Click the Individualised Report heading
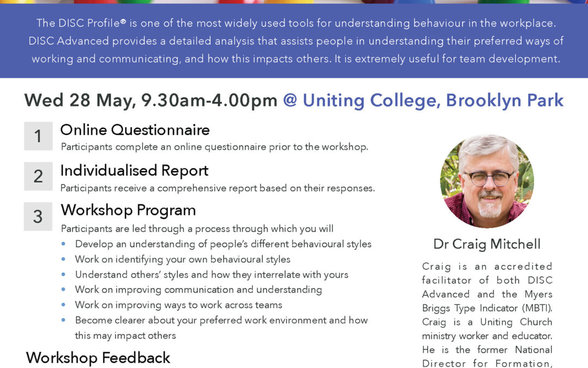588x368 pixels. click(x=134, y=171)
